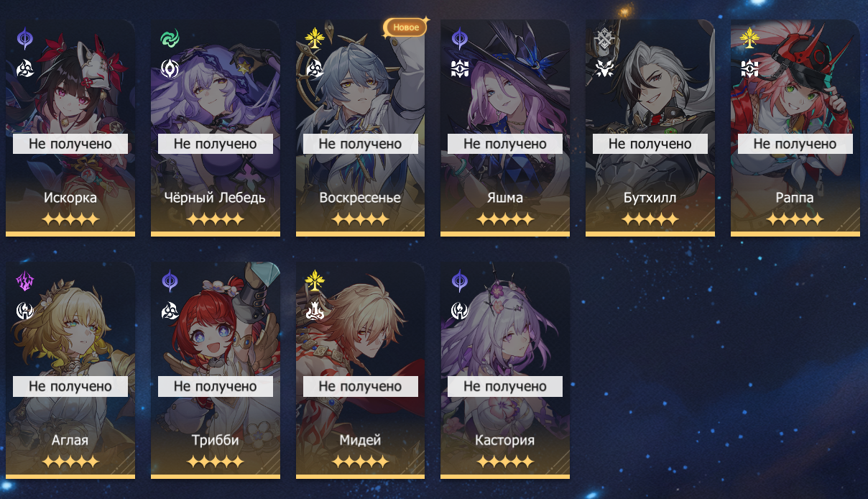Select the Яшма character card
The height and width of the screenshot is (499, 868).
[x=505, y=127]
